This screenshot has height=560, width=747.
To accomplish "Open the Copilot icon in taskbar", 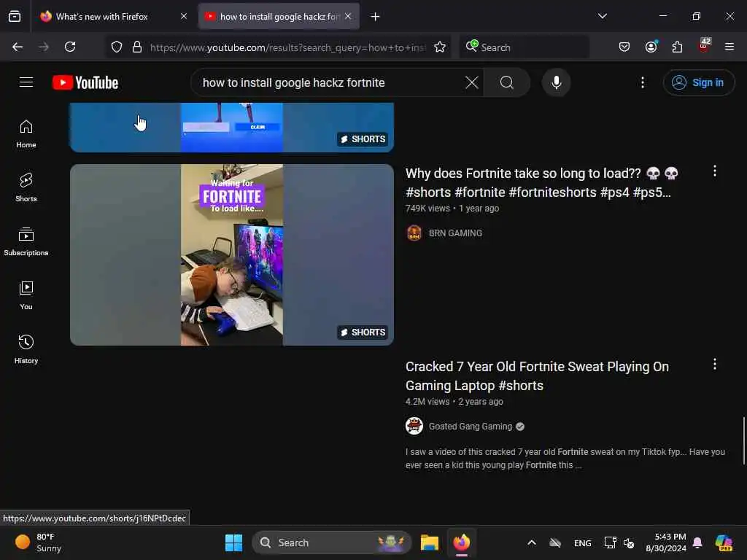I will tap(724, 542).
